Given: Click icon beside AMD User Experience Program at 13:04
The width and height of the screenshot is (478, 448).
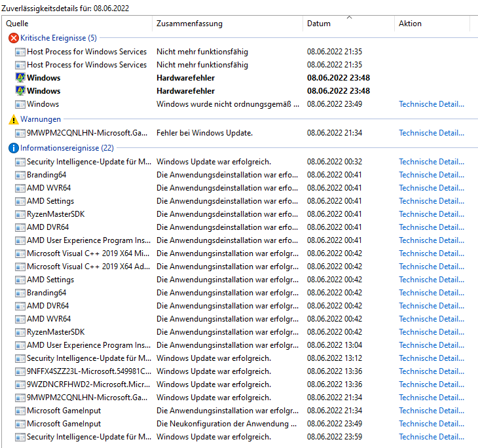Looking at the screenshot, I should pos(20,346).
